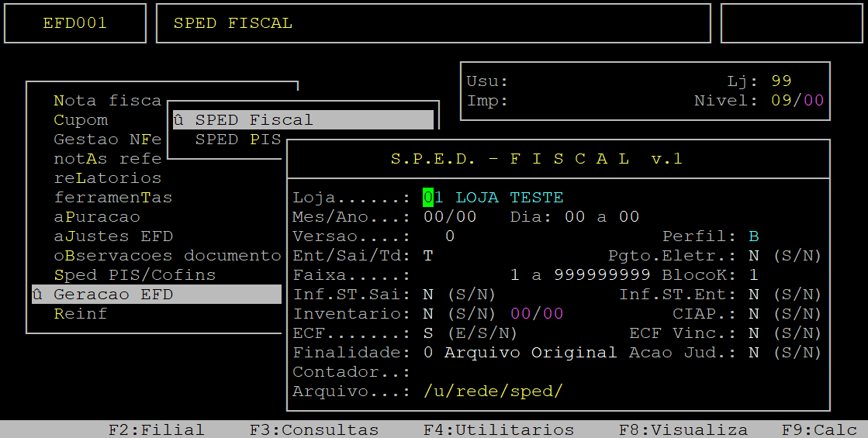Click S.P.E.D. - FISCAL v.1 dialog title
Screen dimensions: 868x438
pos(537,159)
